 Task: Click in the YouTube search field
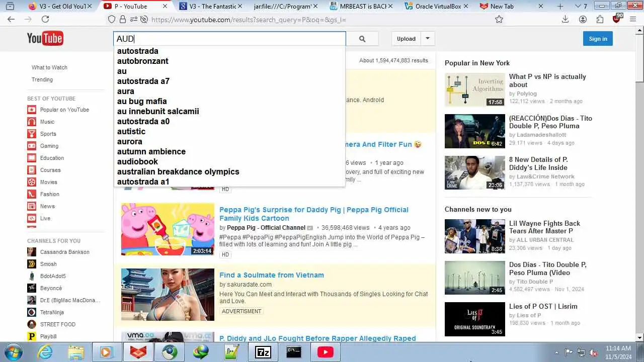click(x=229, y=39)
